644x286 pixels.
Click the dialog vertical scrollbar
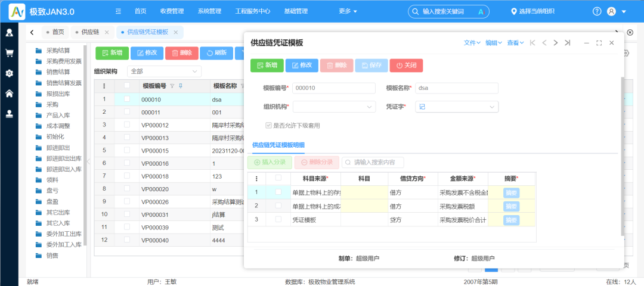click(x=623, y=156)
